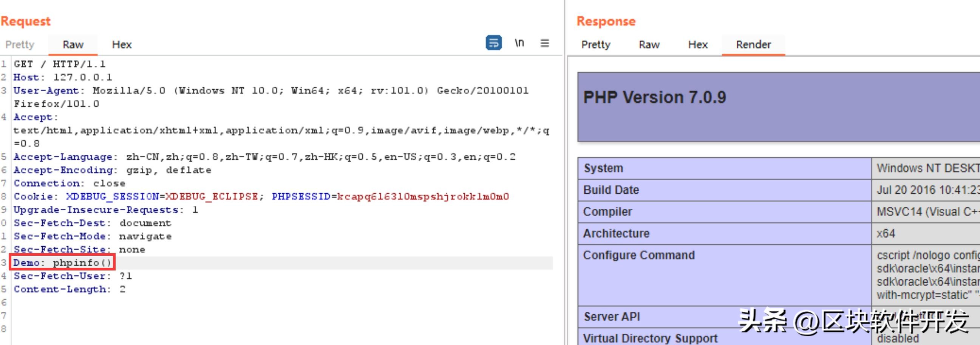Click the 'System' row label

[603, 168]
